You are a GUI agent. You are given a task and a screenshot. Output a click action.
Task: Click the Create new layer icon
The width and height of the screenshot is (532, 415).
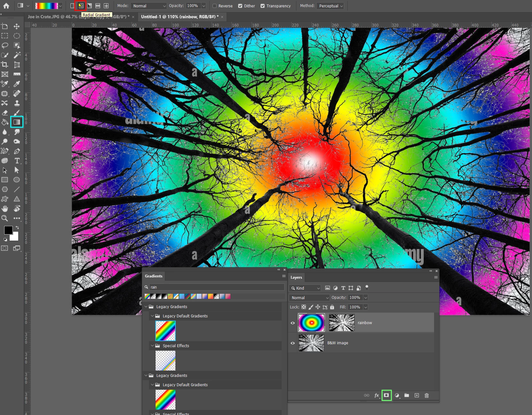coord(417,395)
